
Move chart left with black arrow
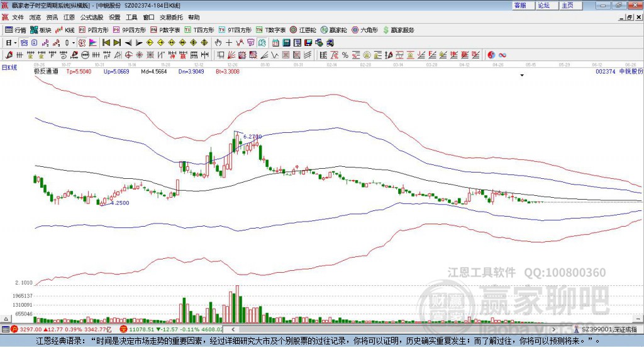click(x=128, y=43)
